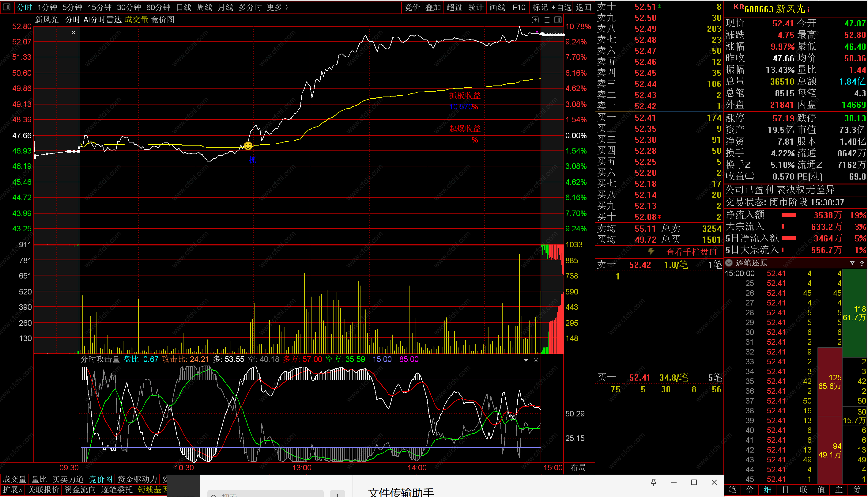Click the question mark help icon
The width and height of the screenshot is (868, 497).
click(862, 263)
